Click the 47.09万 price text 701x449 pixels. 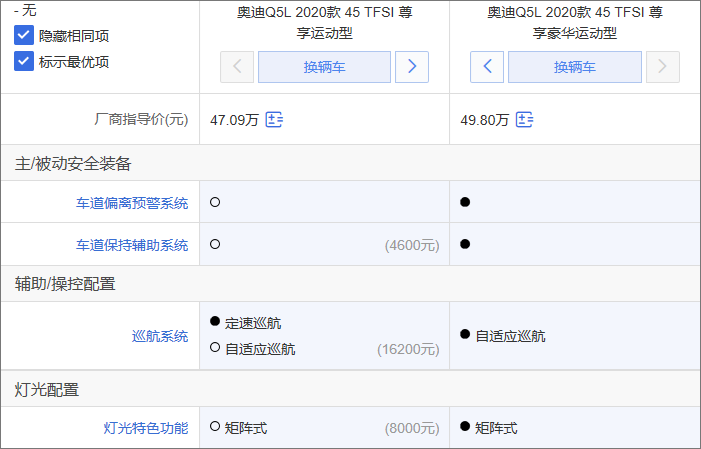click(234, 120)
